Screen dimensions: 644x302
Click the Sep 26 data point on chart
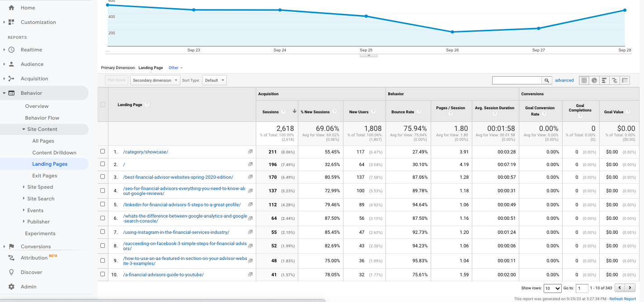coord(452,32)
